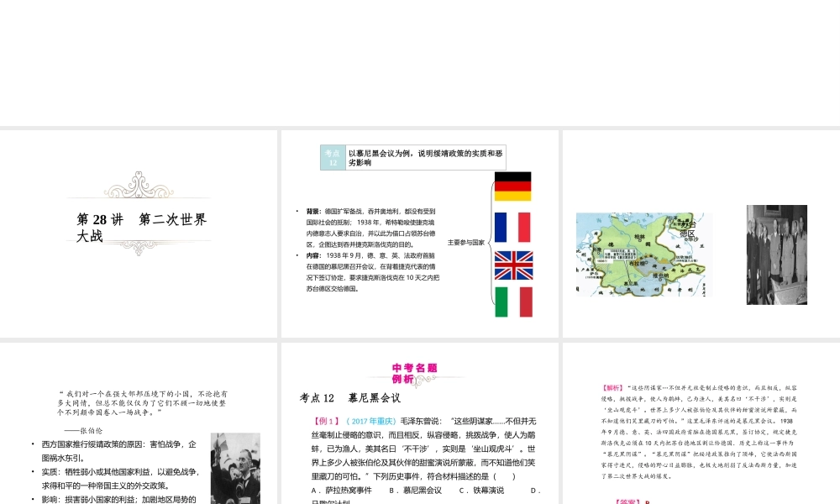Click the German flag image
The width and height of the screenshot is (840, 504).
[512, 186]
